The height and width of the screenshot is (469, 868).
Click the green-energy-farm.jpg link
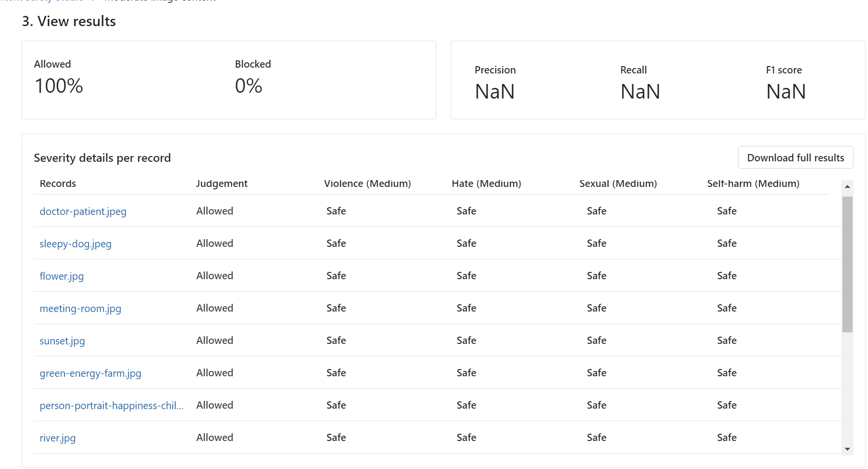90,373
